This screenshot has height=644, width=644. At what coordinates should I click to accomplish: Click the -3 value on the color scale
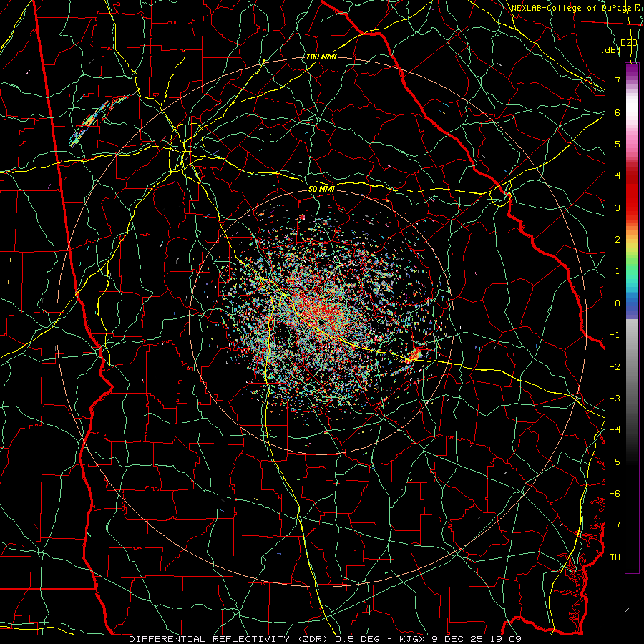(x=615, y=399)
